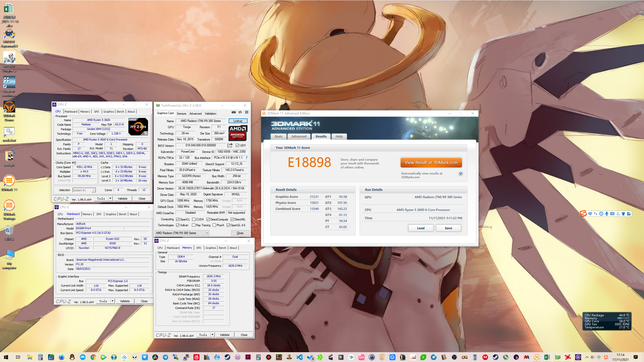Image resolution: width=644 pixels, height=362 pixels.
Task: Open the 3DMark 11 desktop shortcut
Action: (9, 183)
